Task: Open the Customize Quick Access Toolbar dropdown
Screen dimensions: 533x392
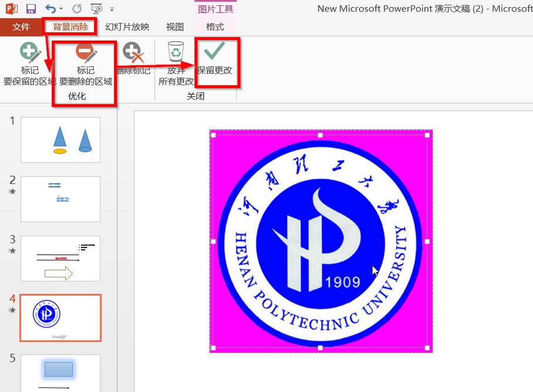Action: [x=112, y=9]
